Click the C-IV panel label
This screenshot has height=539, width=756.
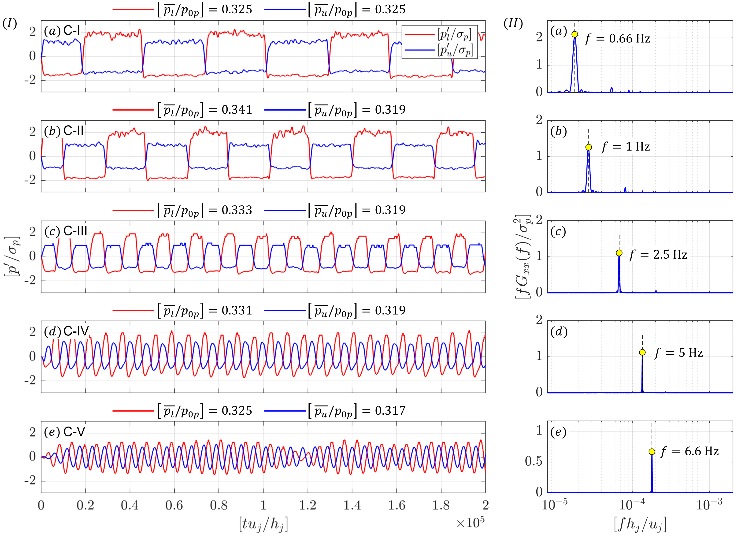[76, 331]
